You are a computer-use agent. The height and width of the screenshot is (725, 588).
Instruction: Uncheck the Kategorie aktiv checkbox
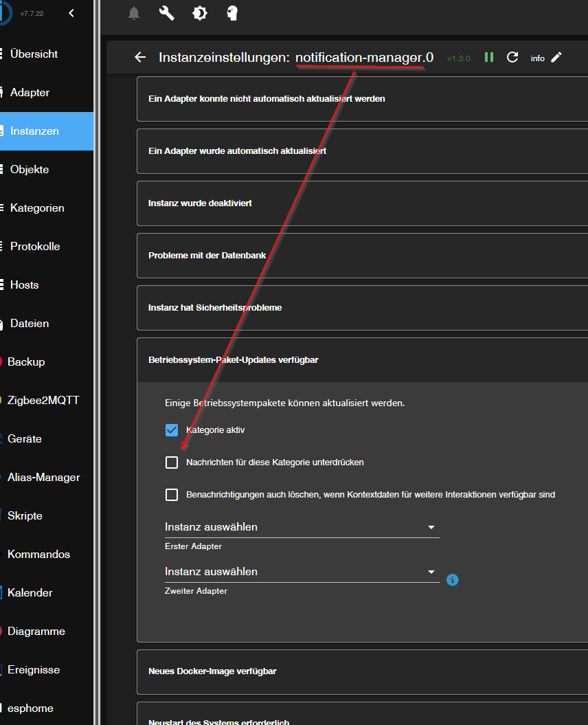[x=172, y=430]
